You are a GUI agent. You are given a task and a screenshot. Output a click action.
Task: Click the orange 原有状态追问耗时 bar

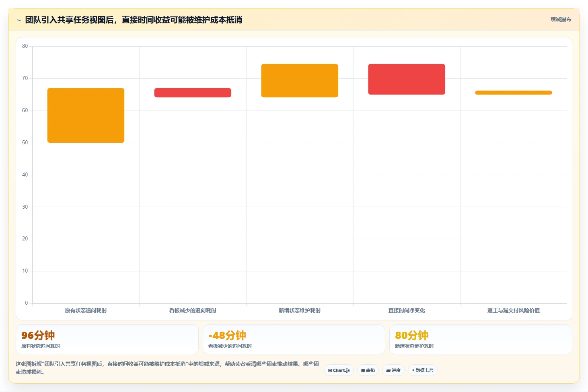coord(86,115)
